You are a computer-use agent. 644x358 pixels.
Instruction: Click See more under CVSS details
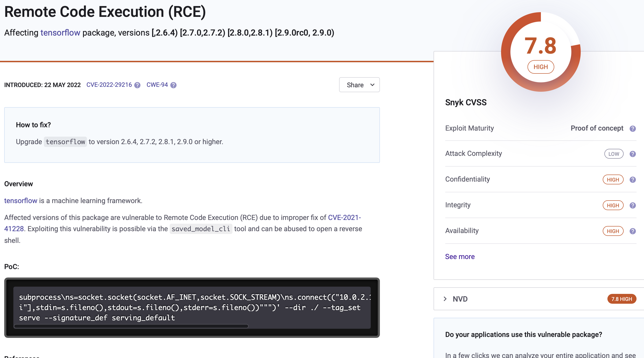point(460,256)
